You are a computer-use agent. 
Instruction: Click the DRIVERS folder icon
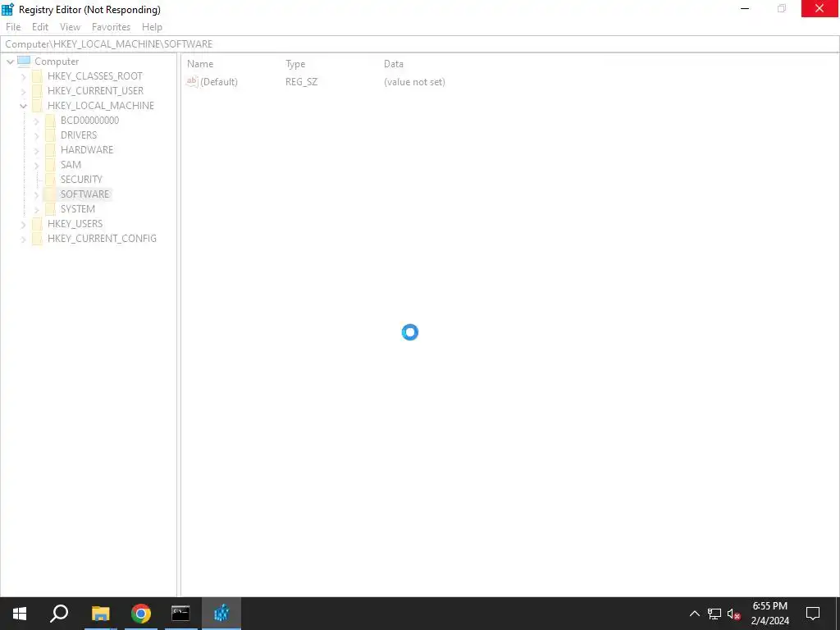pyautogui.click(x=50, y=135)
